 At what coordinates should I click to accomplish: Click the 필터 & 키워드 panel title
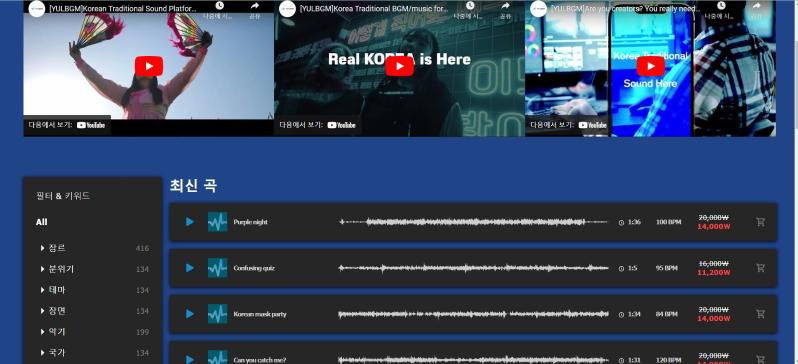coord(63,195)
